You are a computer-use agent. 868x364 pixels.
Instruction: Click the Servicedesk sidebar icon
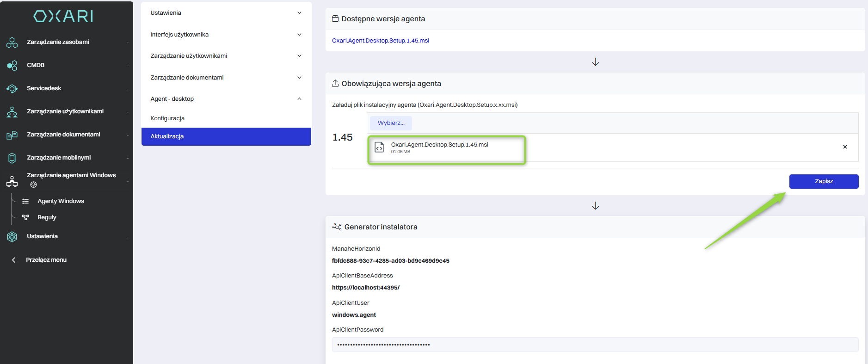coord(12,89)
